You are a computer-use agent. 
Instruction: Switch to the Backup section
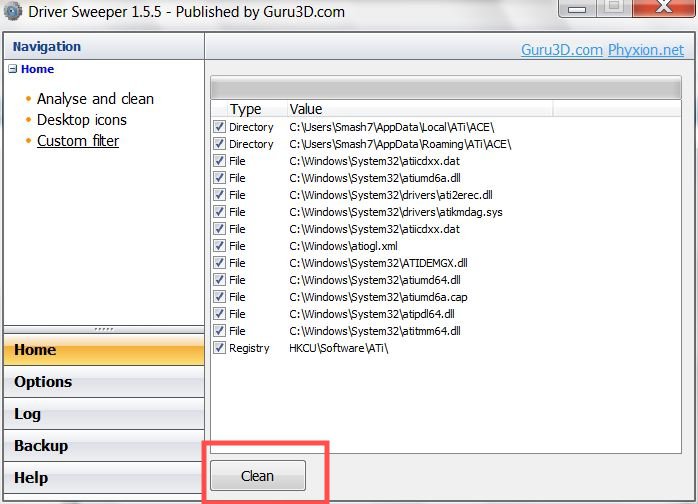[x=104, y=446]
